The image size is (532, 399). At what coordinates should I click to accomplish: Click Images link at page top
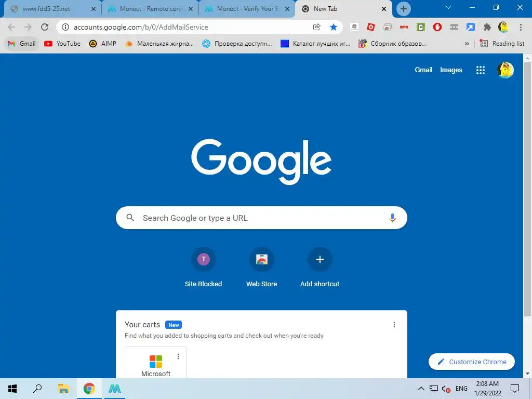point(451,70)
